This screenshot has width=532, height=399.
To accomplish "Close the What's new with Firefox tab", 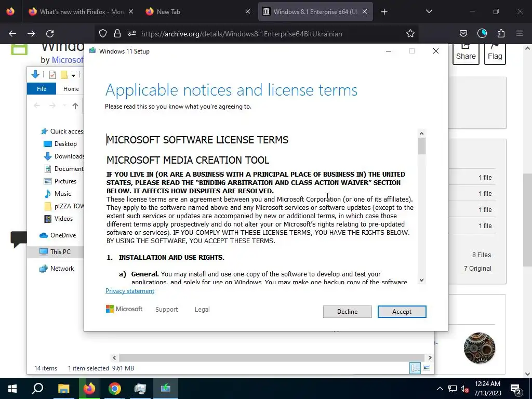I will point(131,12).
